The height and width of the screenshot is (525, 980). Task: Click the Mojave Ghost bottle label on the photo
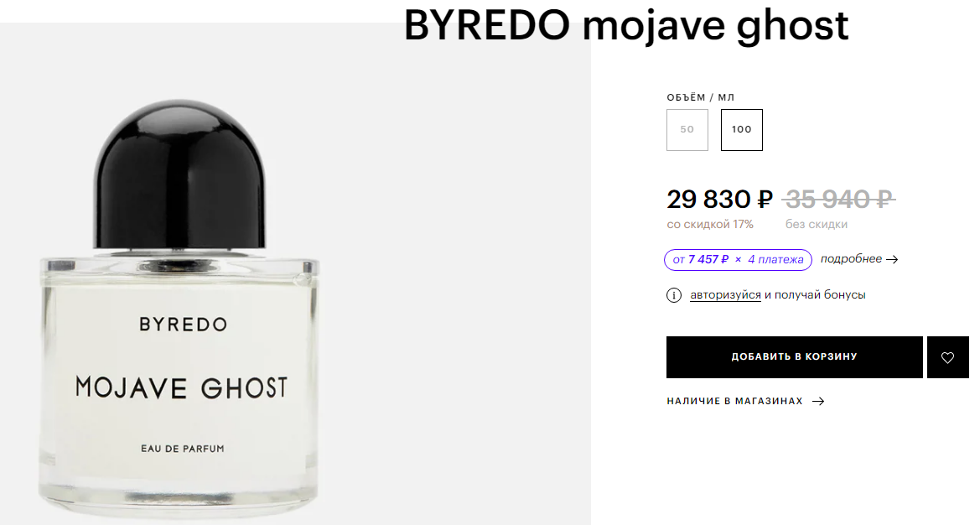182,387
